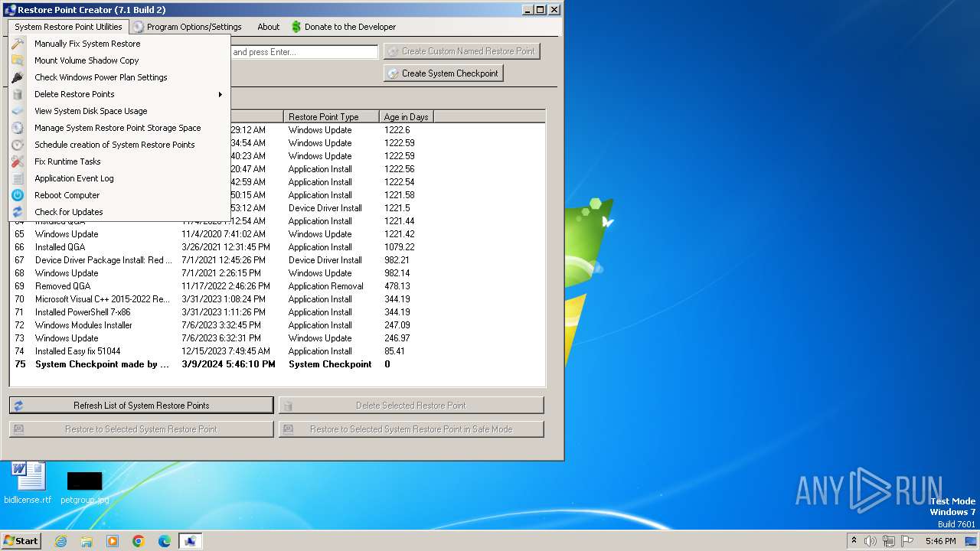The height and width of the screenshot is (551, 980).
Task: Click Restore to Selected System Restore Point in Safe Mode
Action: tap(411, 429)
